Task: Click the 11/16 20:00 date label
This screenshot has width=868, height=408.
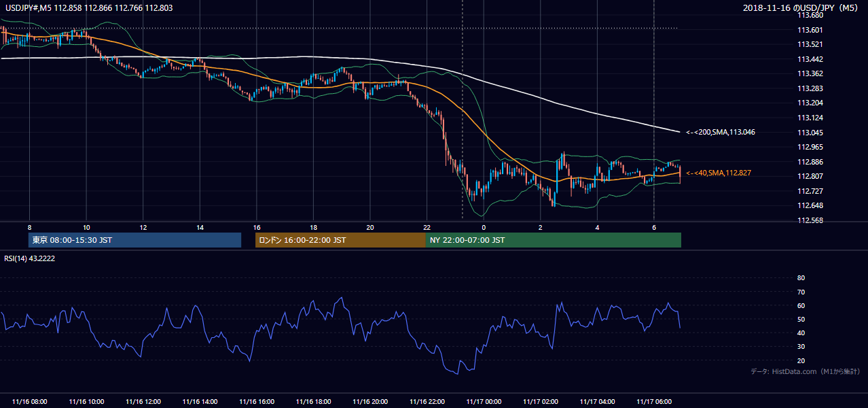Action: pyautogui.click(x=370, y=402)
